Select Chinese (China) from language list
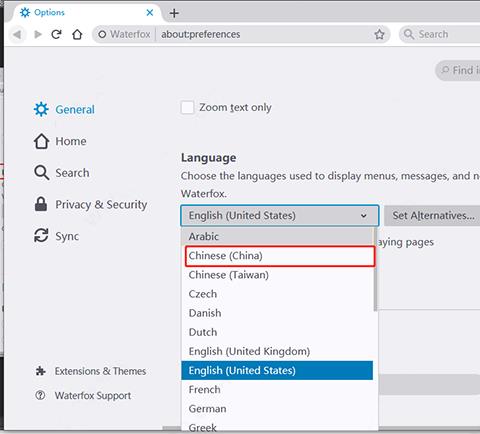The height and width of the screenshot is (434, 480). point(280,256)
